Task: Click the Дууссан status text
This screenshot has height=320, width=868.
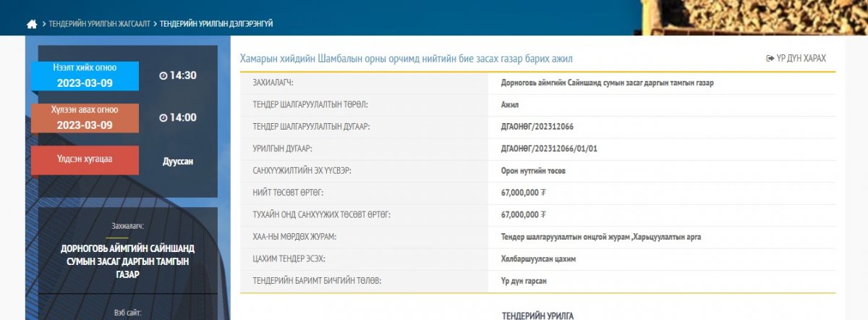Action: coord(178,161)
